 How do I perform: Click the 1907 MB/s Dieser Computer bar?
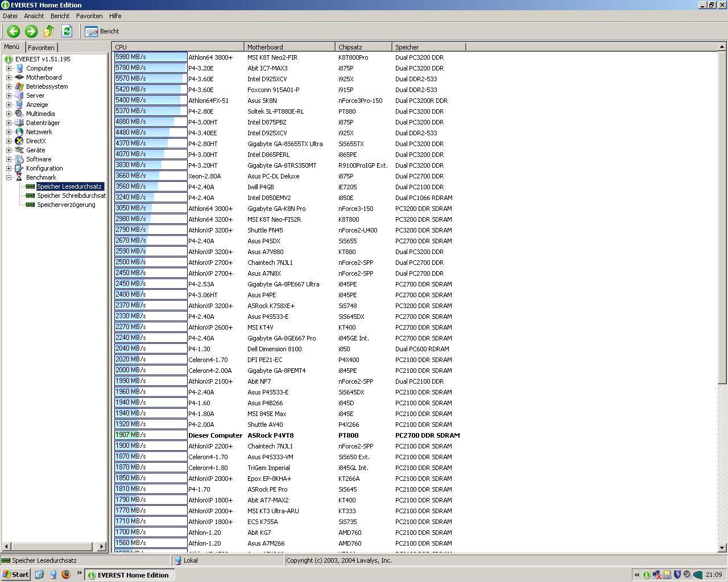tap(151, 435)
